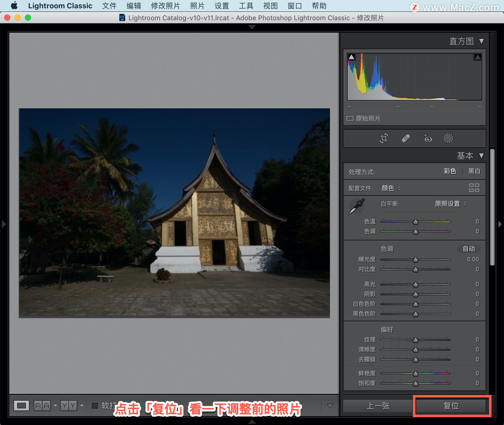Click the 复位 reset button

451,406
